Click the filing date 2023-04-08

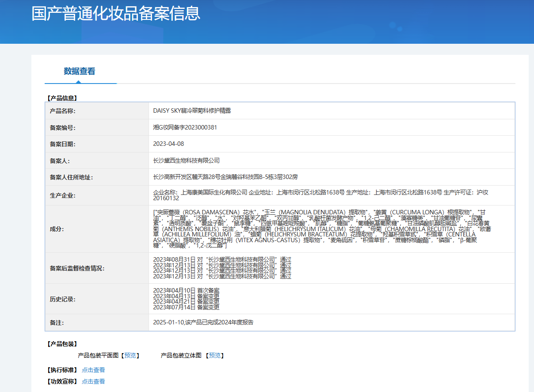168,144
